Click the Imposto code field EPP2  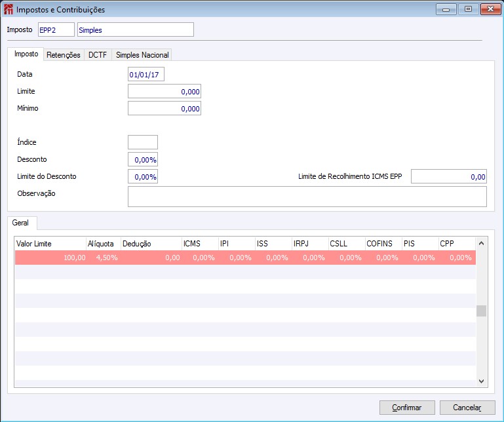[56, 29]
